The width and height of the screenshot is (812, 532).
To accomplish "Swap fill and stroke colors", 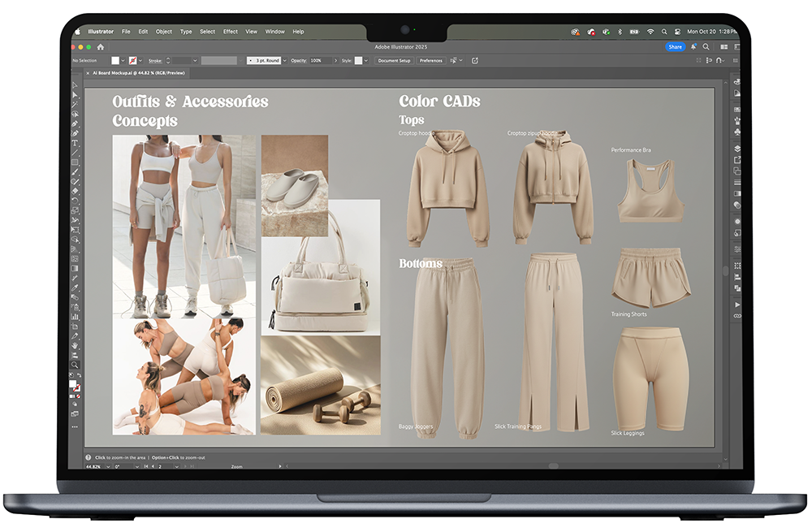I will coord(78,377).
